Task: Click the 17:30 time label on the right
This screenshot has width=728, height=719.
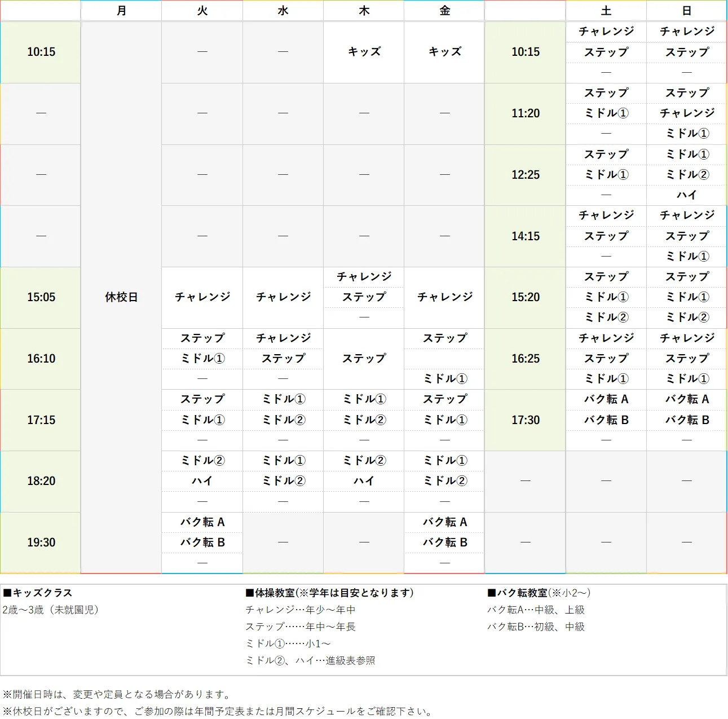Action: (524, 420)
